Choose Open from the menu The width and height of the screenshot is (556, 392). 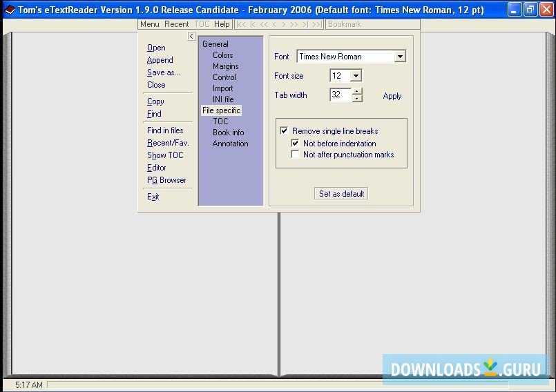click(x=156, y=48)
